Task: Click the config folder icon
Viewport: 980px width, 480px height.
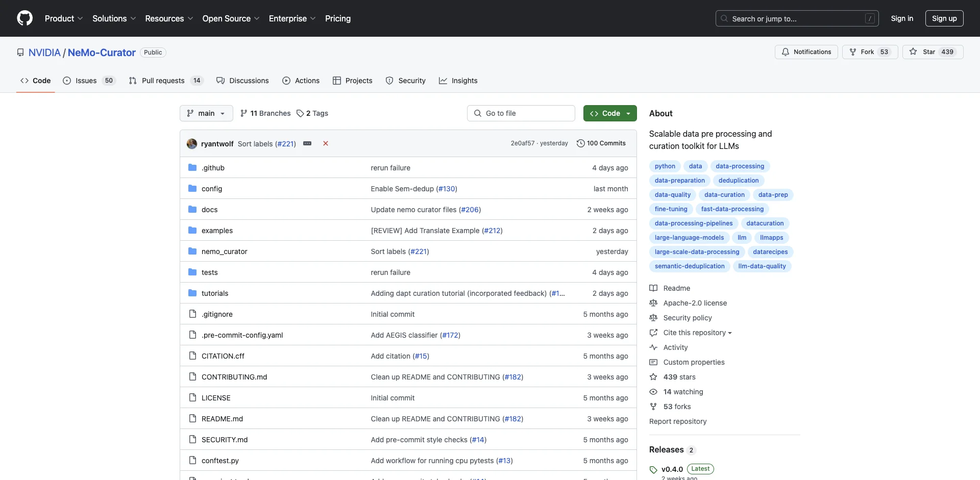Action: (x=192, y=188)
